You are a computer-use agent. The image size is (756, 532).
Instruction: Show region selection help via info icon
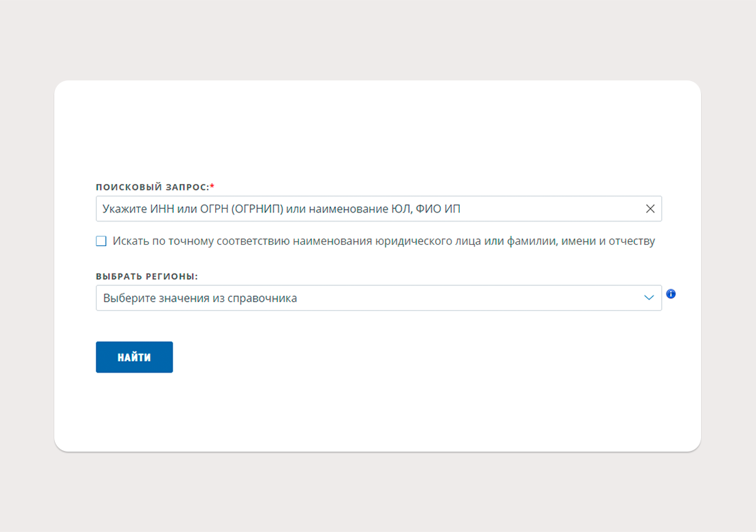pos(671,293)
